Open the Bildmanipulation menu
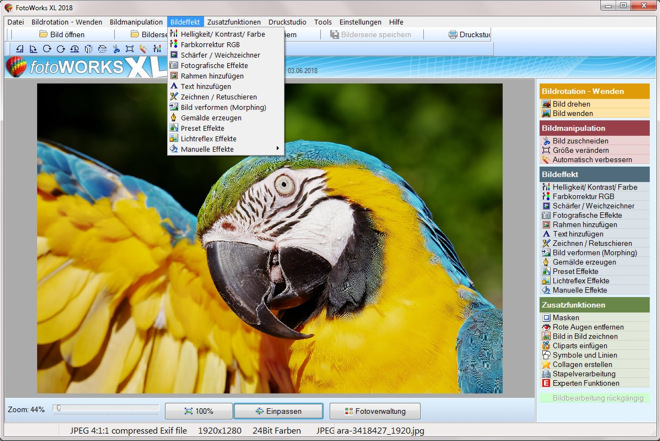Image resolution: width=660 pixels, height=441 pixels. pos(136,22)
